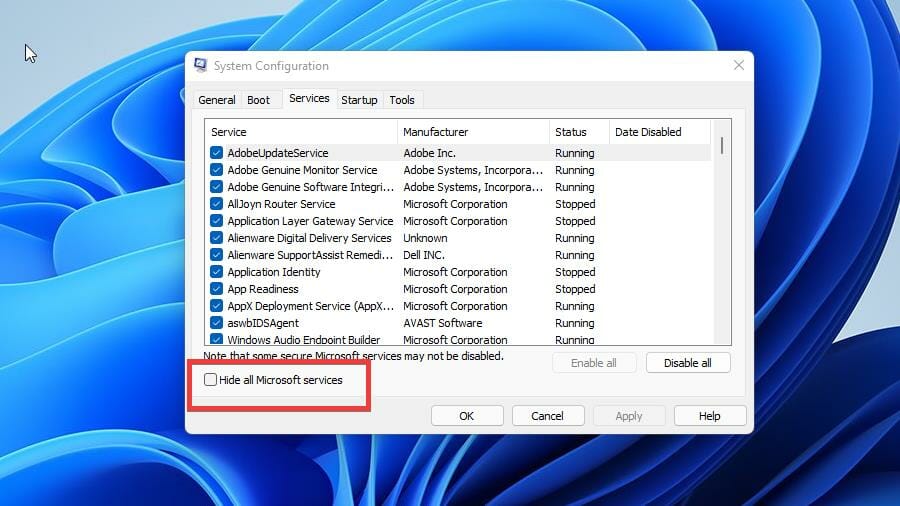
Task: Select Alienware Digital Delivery Services name
Action: click(309, 238)
